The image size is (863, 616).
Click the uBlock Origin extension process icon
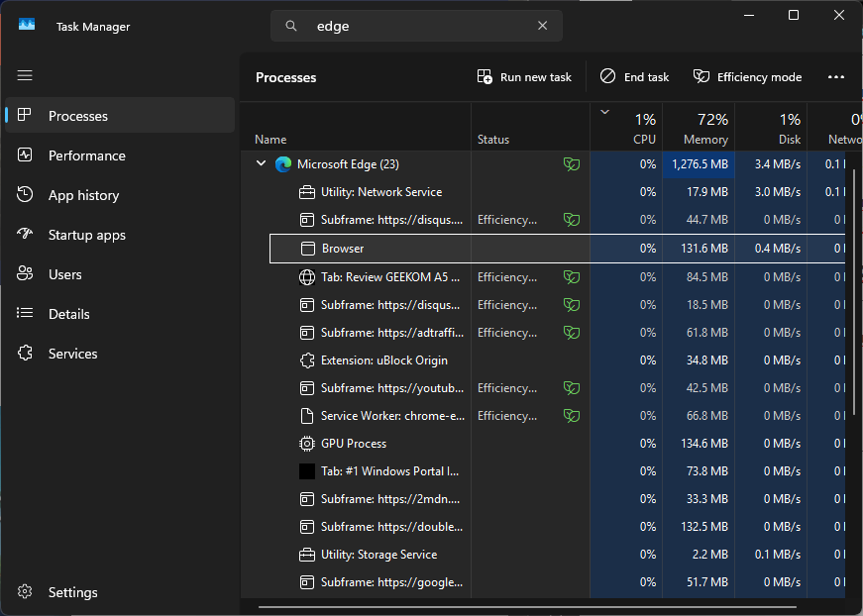pos(307,360)
